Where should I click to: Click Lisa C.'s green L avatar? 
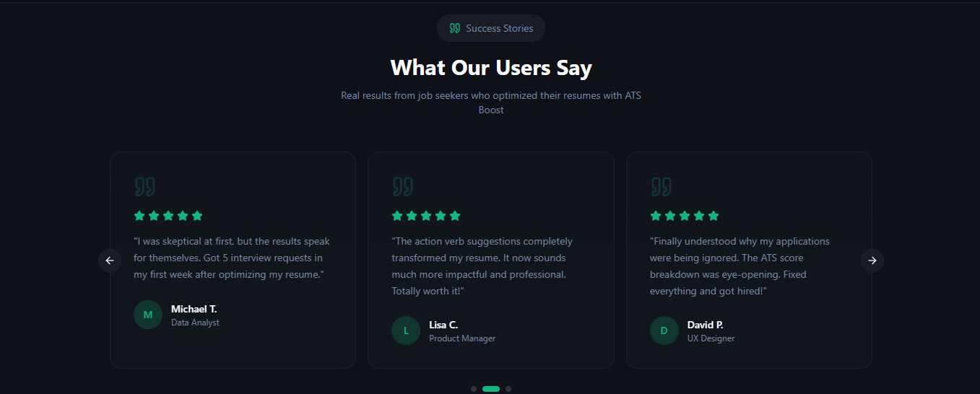click(406, 330)
